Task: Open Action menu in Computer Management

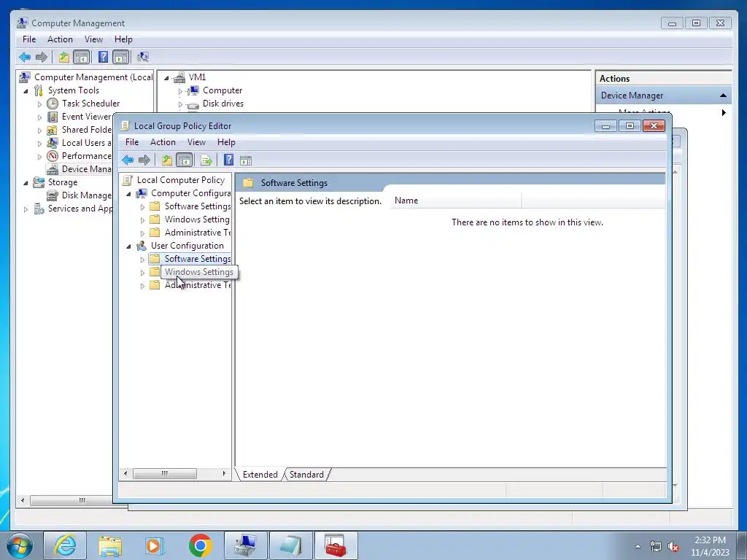Action: [x=60, y=39]
